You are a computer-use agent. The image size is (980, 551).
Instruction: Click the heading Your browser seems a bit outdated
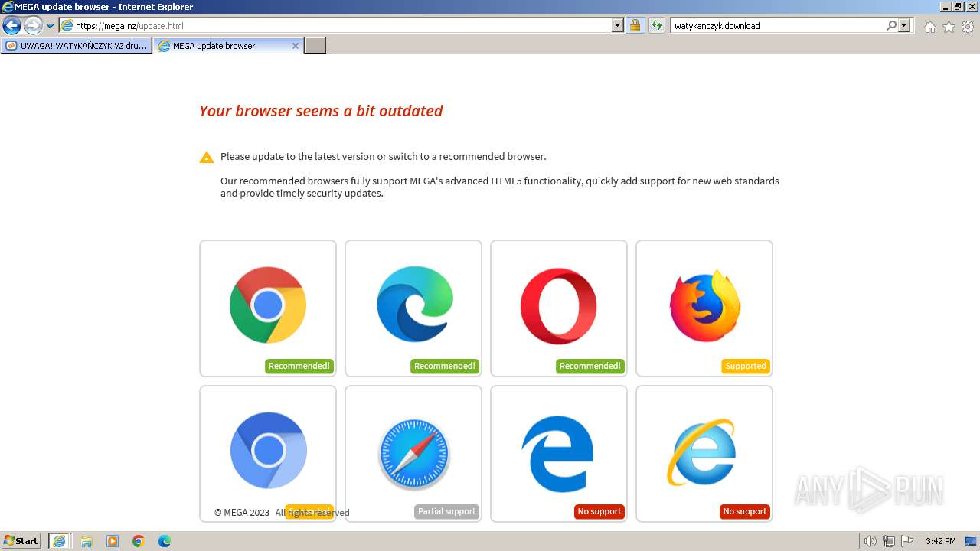click(x=321, y=111)
